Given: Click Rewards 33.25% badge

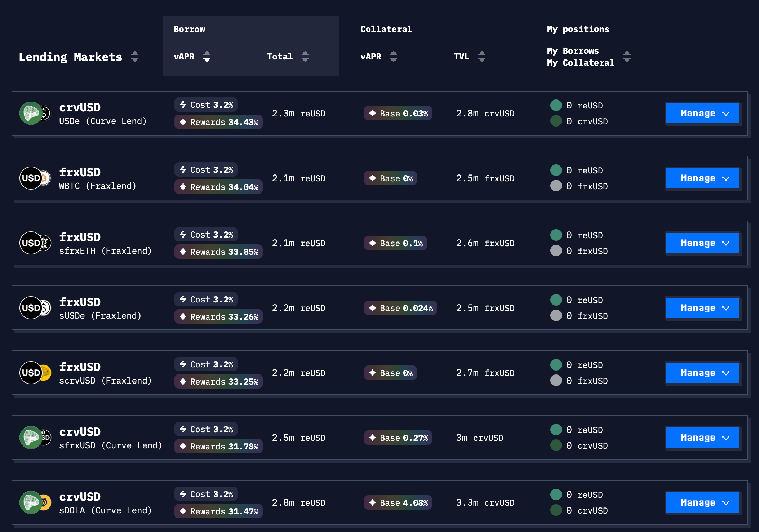Looking at the screenshot, I should coord(219,381).
